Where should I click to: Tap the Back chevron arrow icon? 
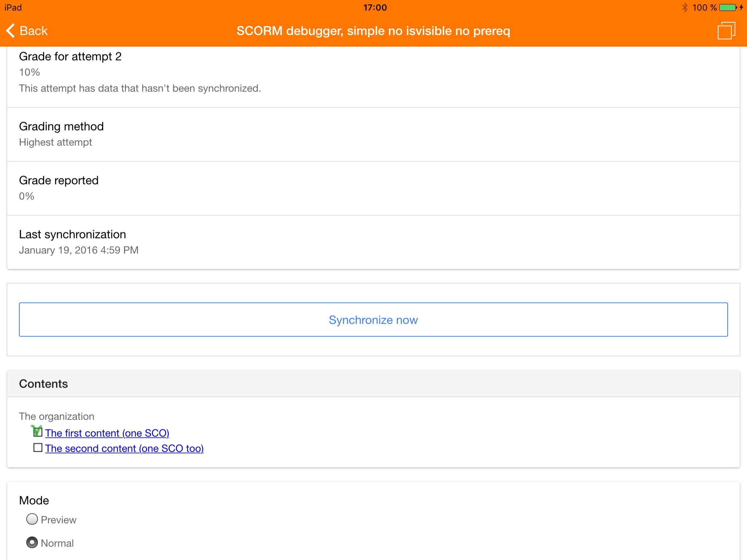click(x=11, y=31)
